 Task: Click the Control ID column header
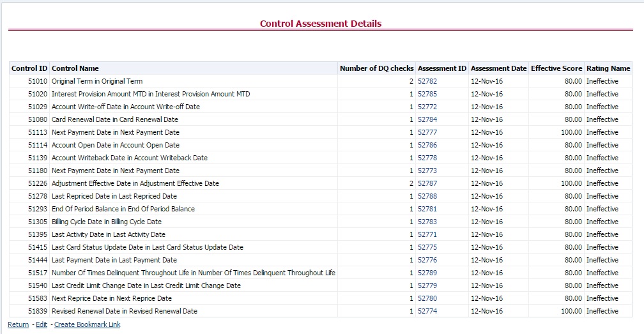point(29,68)
